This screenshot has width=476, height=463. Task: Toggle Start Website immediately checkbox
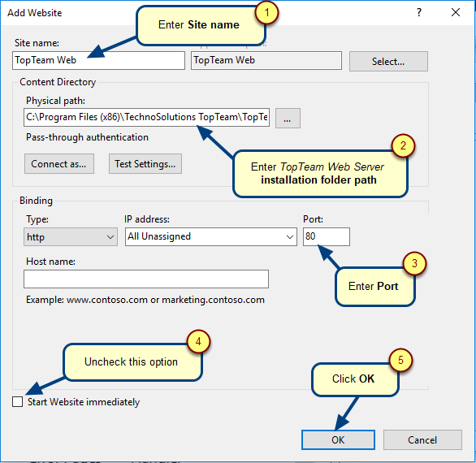[x=18, y=401]
